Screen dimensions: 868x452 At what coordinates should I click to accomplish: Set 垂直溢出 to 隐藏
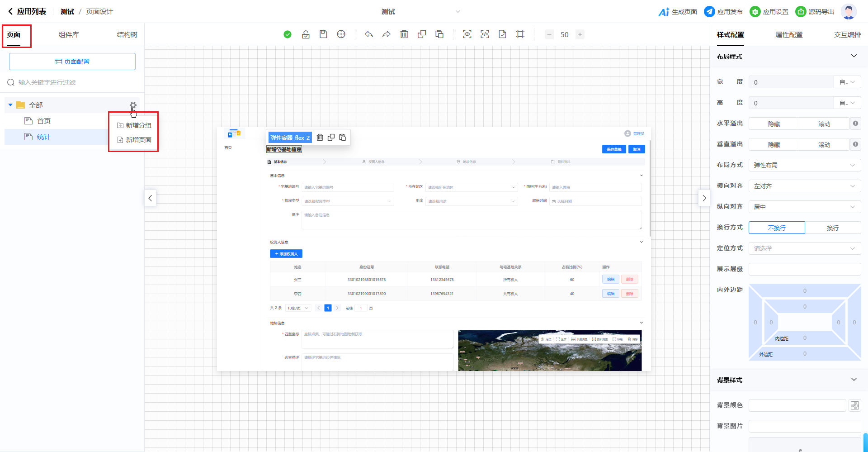click(774, 145)
